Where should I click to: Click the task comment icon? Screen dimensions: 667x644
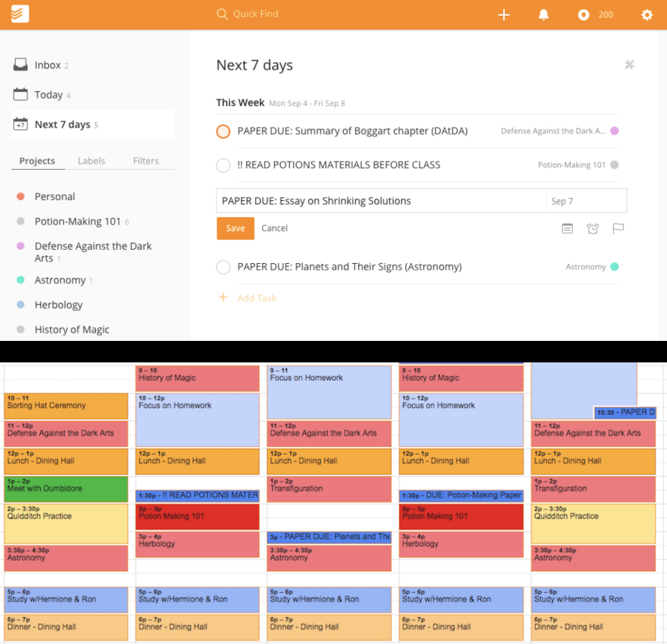[x=567, y=228]
